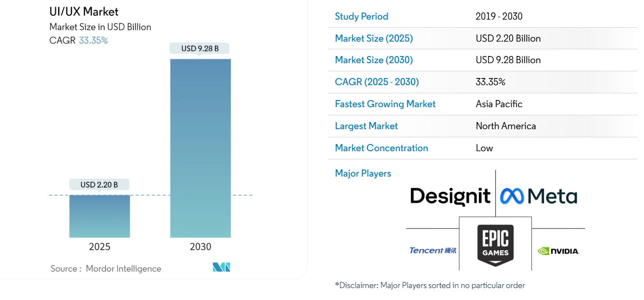Click the 2030 market size bar

(x=200, y=148)
